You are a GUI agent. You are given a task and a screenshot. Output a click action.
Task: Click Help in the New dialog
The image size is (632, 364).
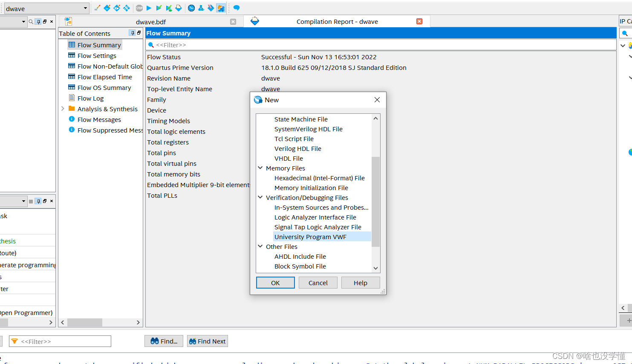[361, 283]
